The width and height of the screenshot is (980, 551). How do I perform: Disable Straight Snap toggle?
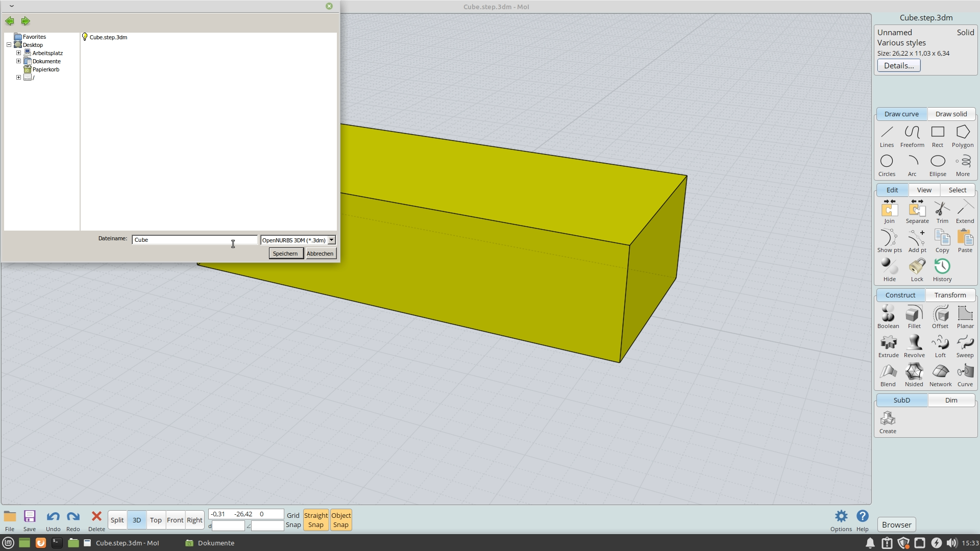coord(316,520)
